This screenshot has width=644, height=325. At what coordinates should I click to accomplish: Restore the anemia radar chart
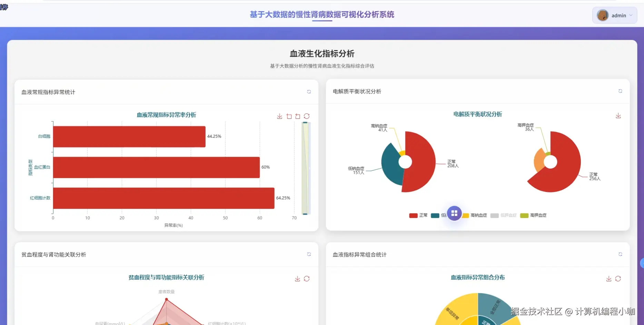pyautogui.click(x=307, y=279)
